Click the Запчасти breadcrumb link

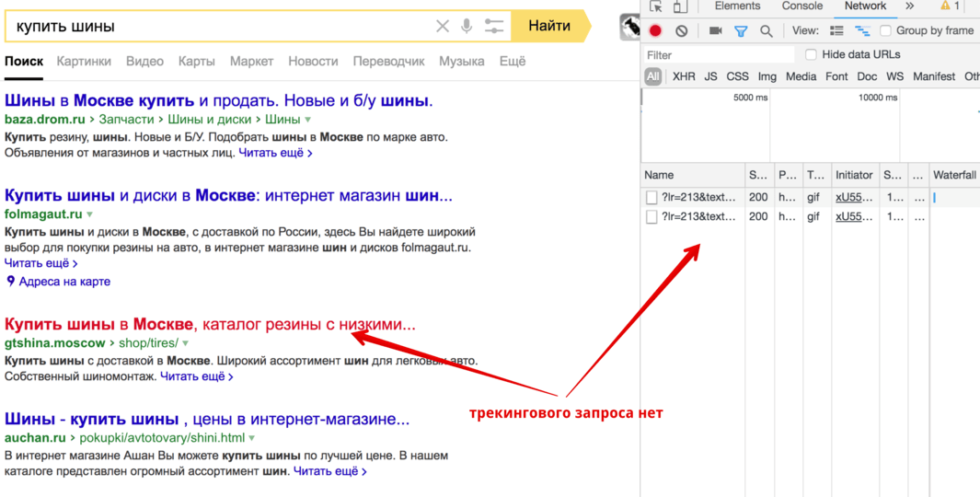click(126, 120)
